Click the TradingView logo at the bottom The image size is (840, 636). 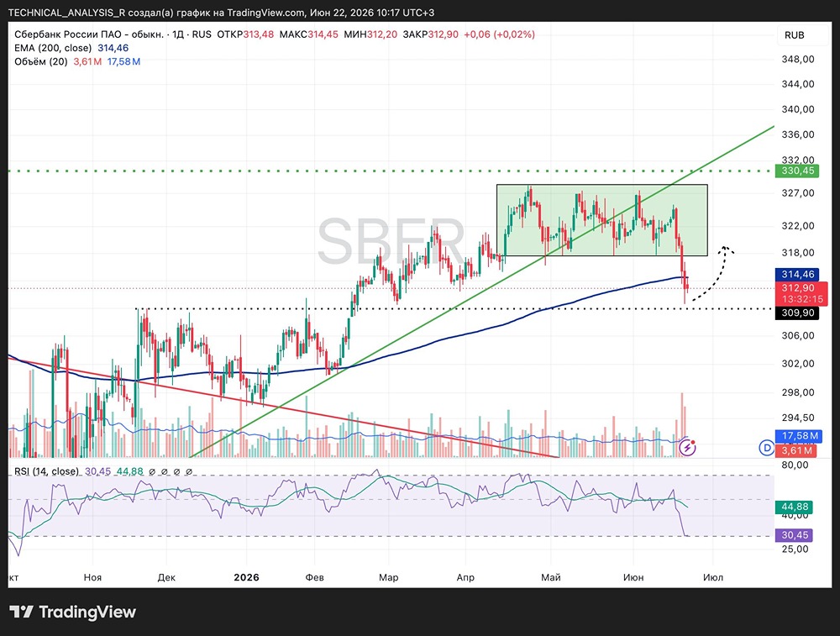coord(73,612)
